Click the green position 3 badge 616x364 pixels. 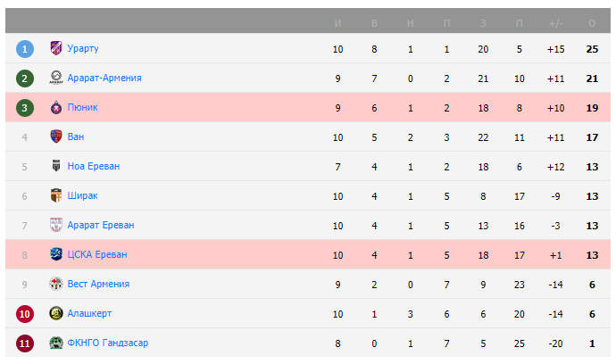point(25,107)
